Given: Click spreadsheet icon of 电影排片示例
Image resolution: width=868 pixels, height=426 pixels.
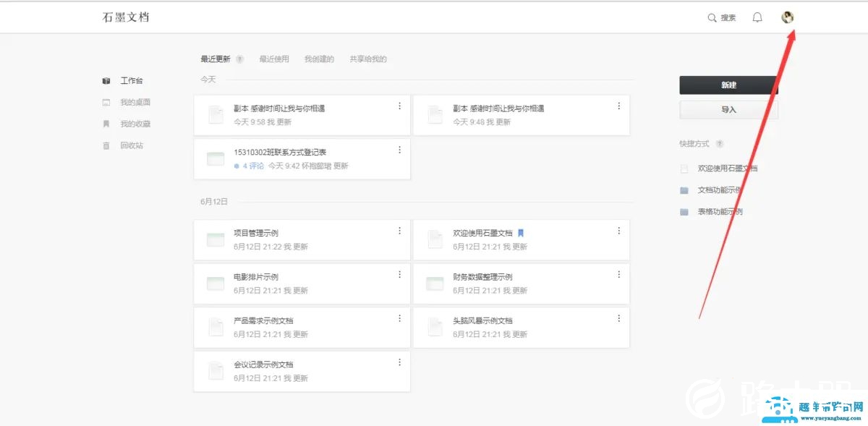Looking at the screenshot, I should pos(216,284).
